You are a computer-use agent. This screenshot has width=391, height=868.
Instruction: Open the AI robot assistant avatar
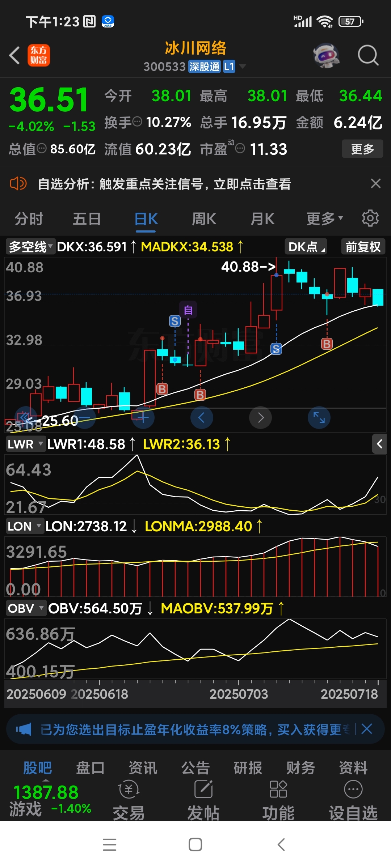point(326,55)
